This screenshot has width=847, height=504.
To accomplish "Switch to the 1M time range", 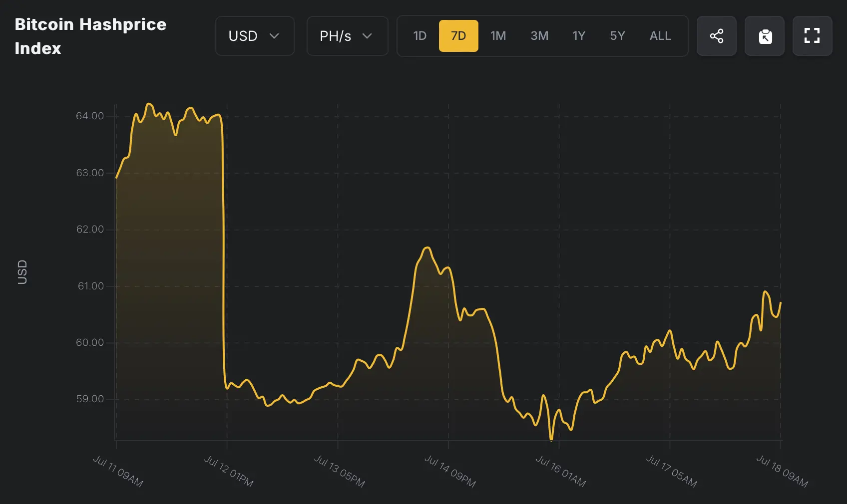I will coord(498,36).
